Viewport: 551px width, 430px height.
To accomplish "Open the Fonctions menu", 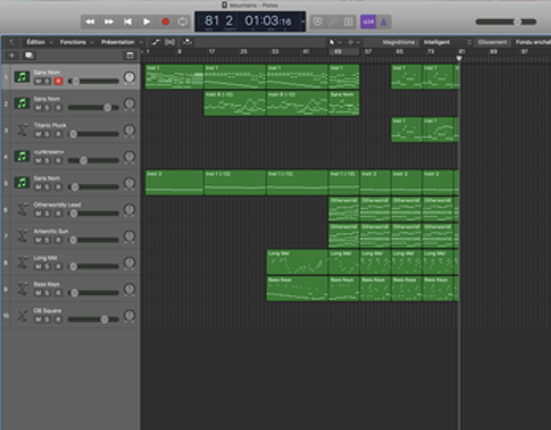I will [76, 42].
